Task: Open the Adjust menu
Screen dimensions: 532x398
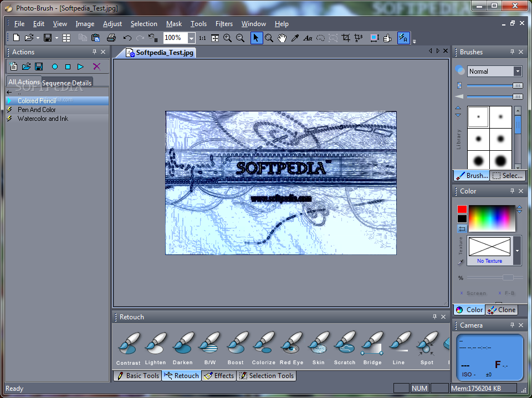Action: point(112,24)
